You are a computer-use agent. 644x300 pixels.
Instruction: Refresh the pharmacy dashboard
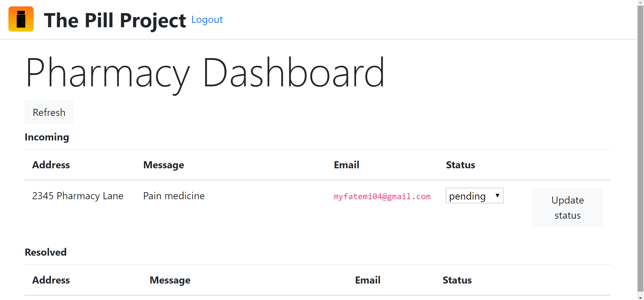[x=49, y=112]
